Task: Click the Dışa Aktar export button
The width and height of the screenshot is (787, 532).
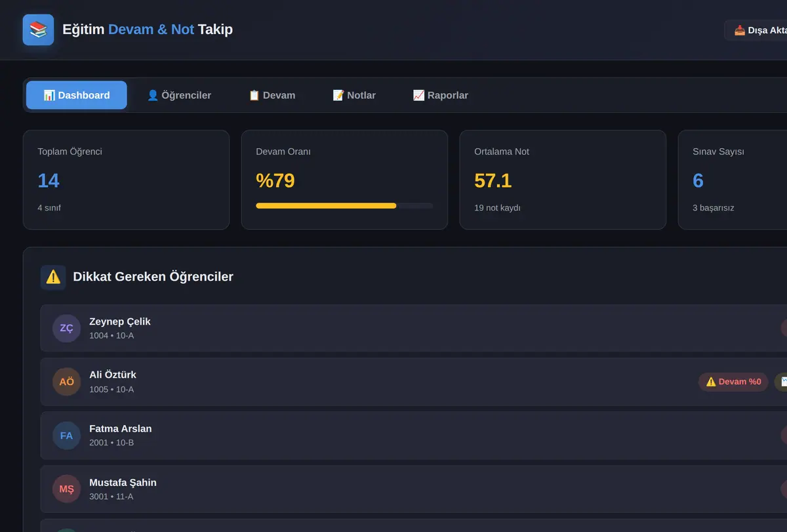Action: (x=756, y=30)
